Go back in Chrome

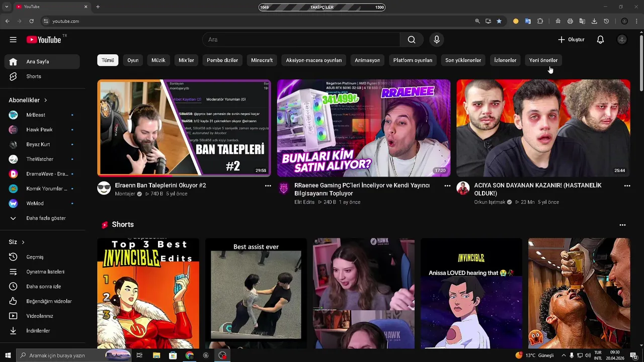tap(7, 21)
